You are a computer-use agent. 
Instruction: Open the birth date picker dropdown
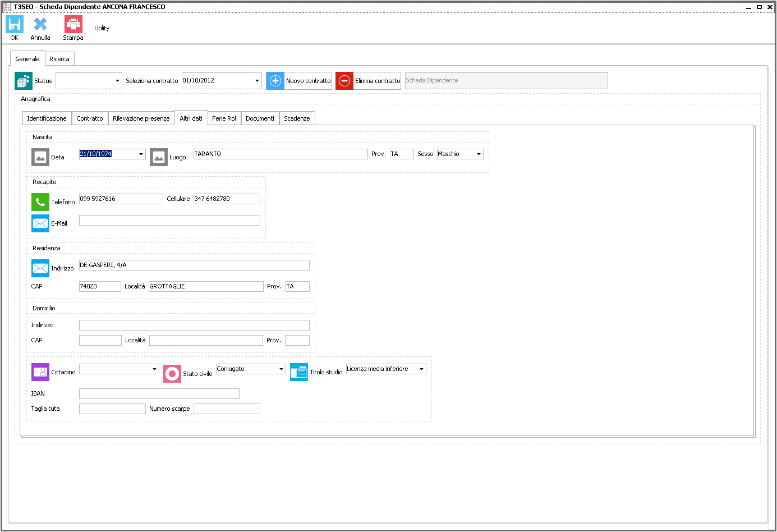pos(141,154)
